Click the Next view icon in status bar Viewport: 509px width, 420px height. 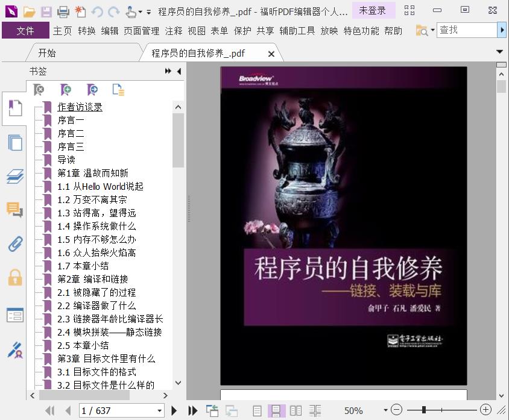[x=232, y=411]
